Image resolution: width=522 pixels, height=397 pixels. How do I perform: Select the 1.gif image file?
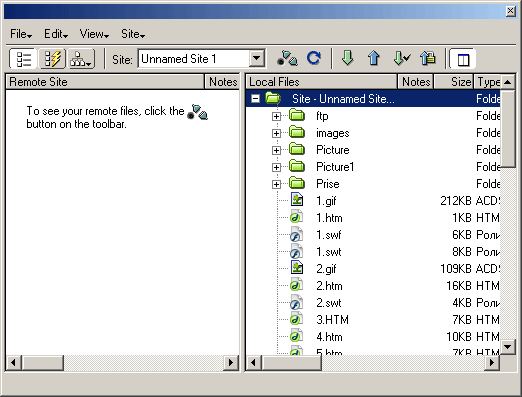point(326,201)
